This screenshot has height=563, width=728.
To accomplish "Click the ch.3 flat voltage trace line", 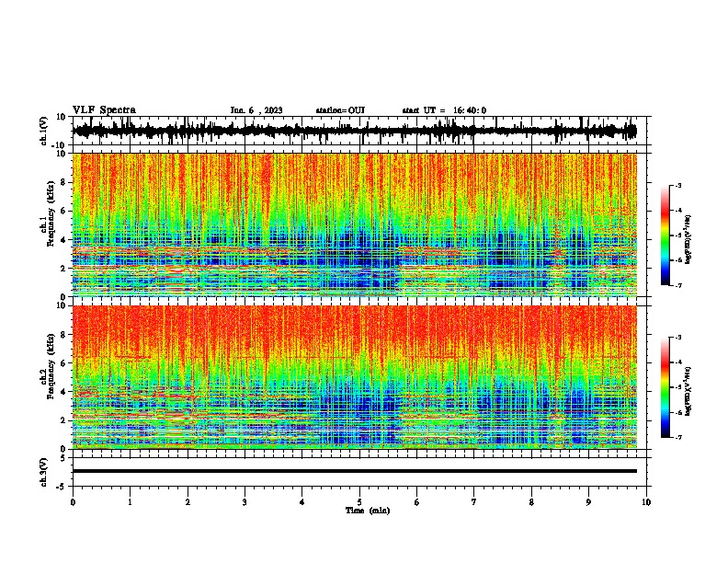I will [x=354, y=471].
